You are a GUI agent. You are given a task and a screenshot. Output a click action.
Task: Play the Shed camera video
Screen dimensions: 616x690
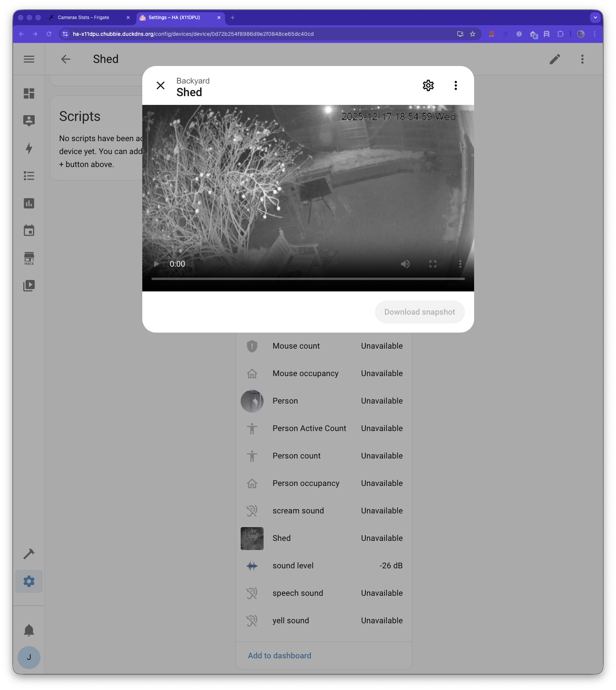pyautogui.click(x=156, y=264)
